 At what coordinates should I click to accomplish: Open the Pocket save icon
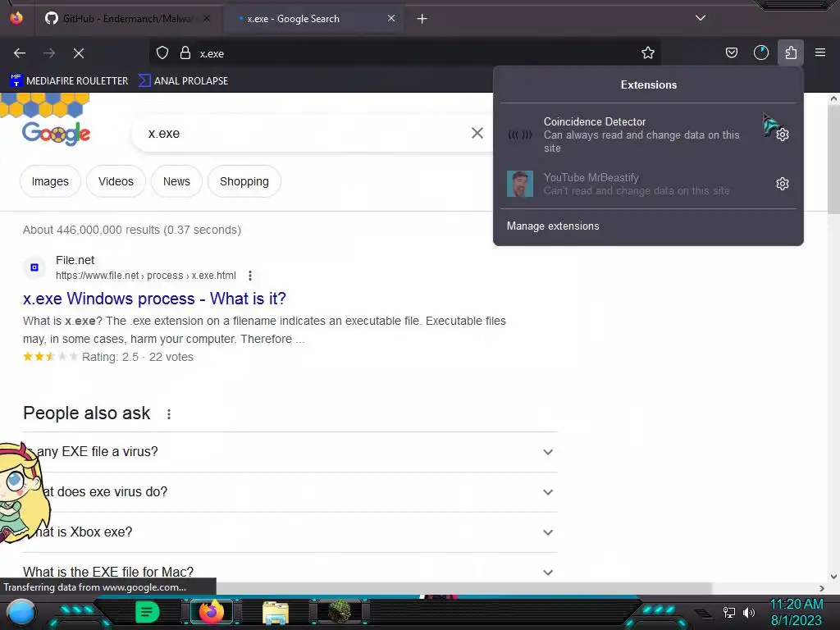[x=731, y=52]
